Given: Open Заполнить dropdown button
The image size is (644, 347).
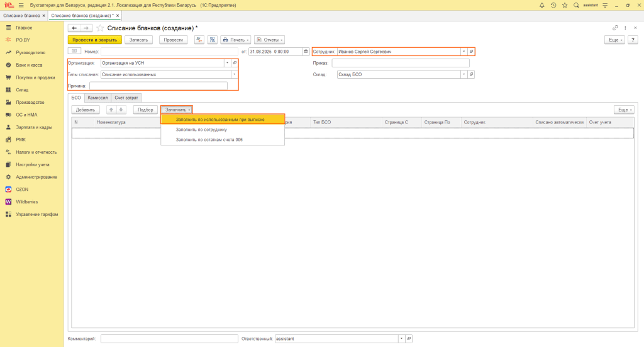Looking at the screenshot, I should tap(177, 110).
